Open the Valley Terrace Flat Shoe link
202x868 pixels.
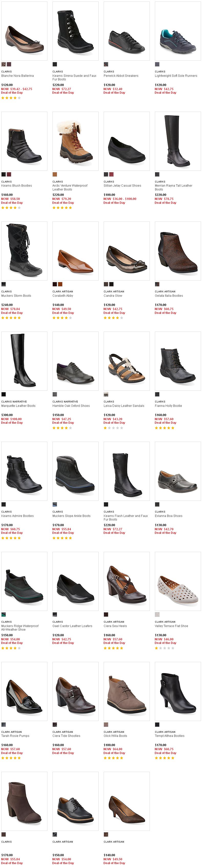pyautogui.click(x=171, y=626)
